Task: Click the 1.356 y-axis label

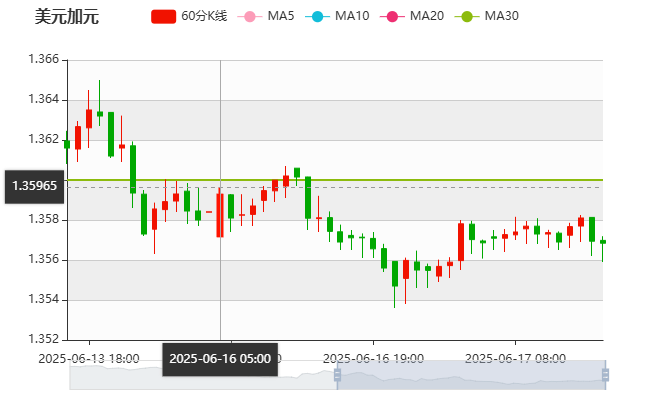Action: (x=44, y=259)
